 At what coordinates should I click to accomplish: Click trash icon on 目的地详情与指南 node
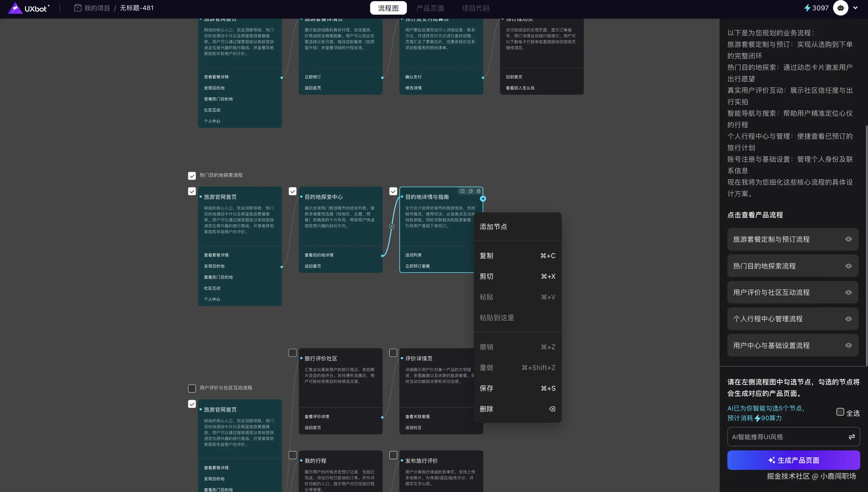(x=478, y=191)
